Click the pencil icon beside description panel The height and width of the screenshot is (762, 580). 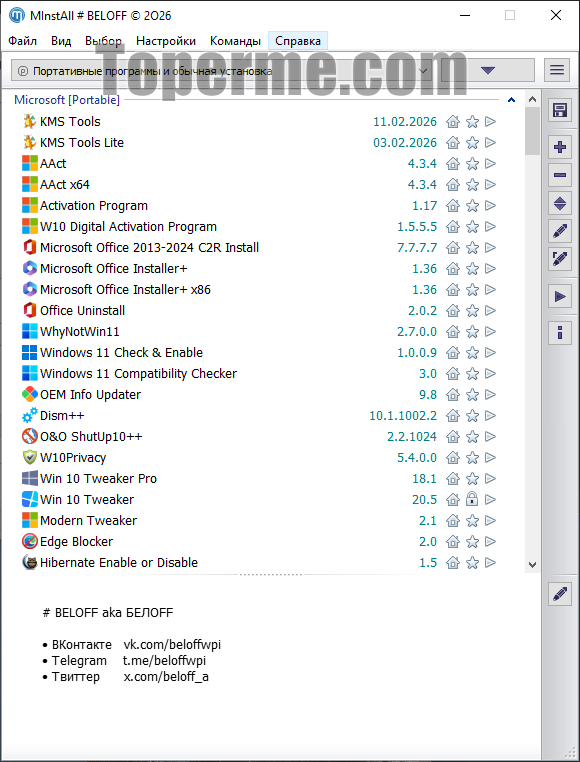560,593
